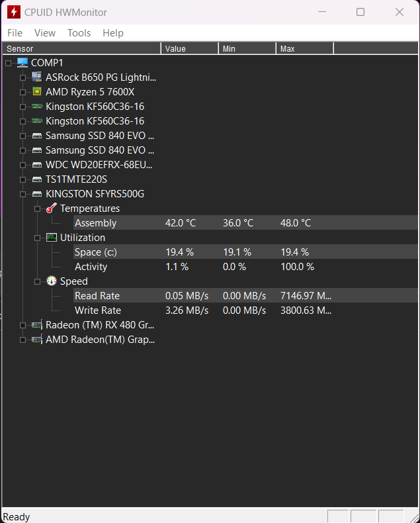Image resolution: width=420 pixels, height=523 pixels.
Task: Maximize the HWMonitor window
Action: coord(360,13)
